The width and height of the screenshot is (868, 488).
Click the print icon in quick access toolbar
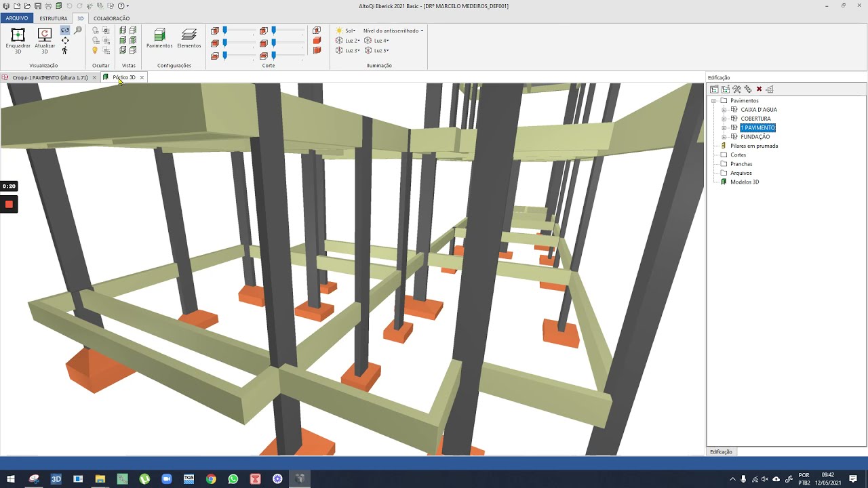coord(48,5)
